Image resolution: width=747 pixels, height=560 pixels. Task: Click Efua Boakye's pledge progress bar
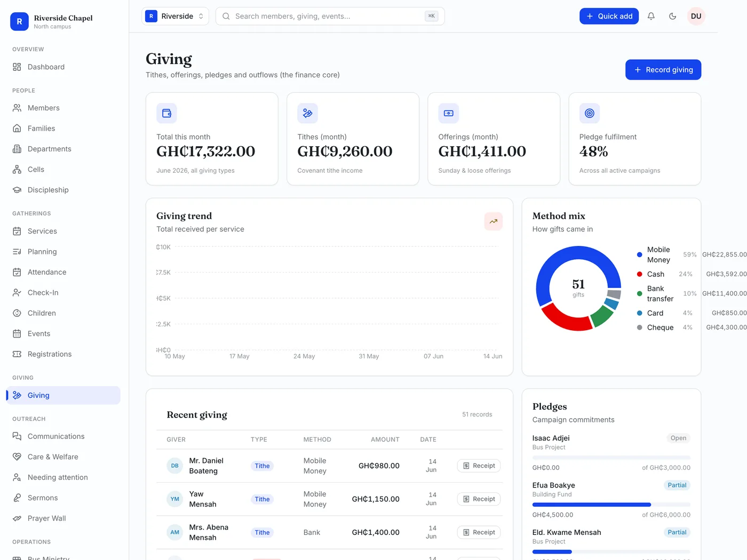click(x=611, y=505)
